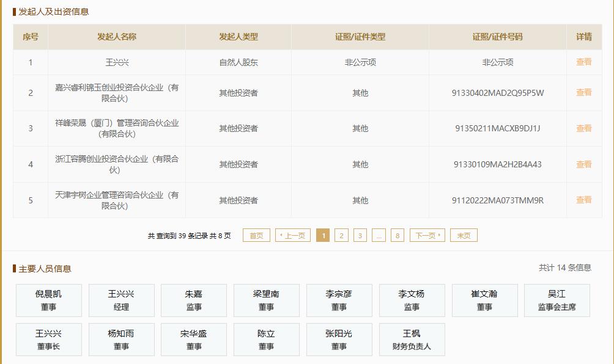614x364 pixels.
Task: Open 查看 for 浙江容腾创业投资合伙企业
Action: (583, 164)
